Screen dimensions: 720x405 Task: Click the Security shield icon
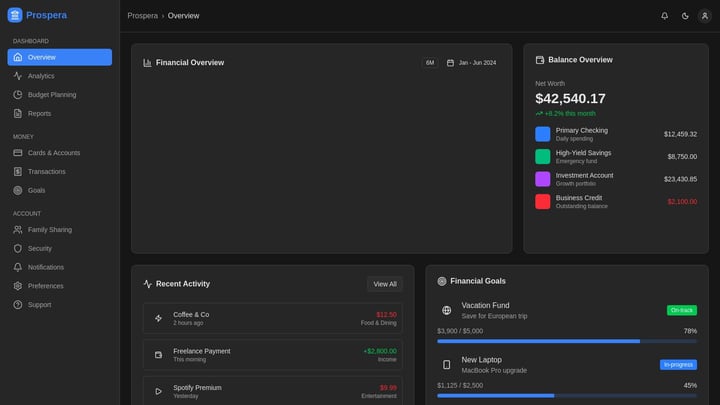(17, 248)
